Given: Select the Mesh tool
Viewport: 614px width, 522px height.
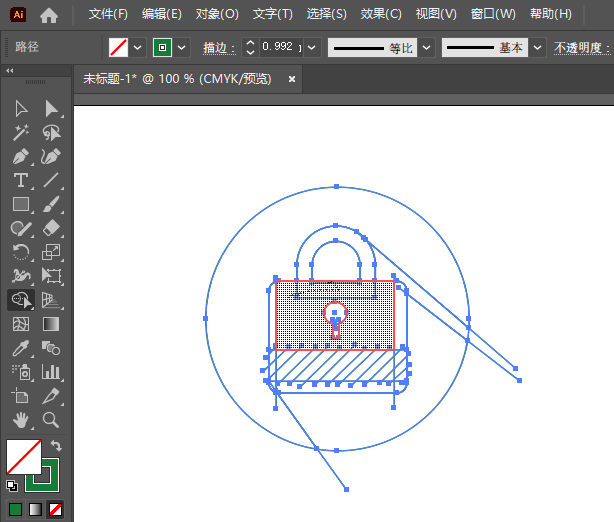Looking at the screenshot, I should pyautogui.click(x=21, y=324).
